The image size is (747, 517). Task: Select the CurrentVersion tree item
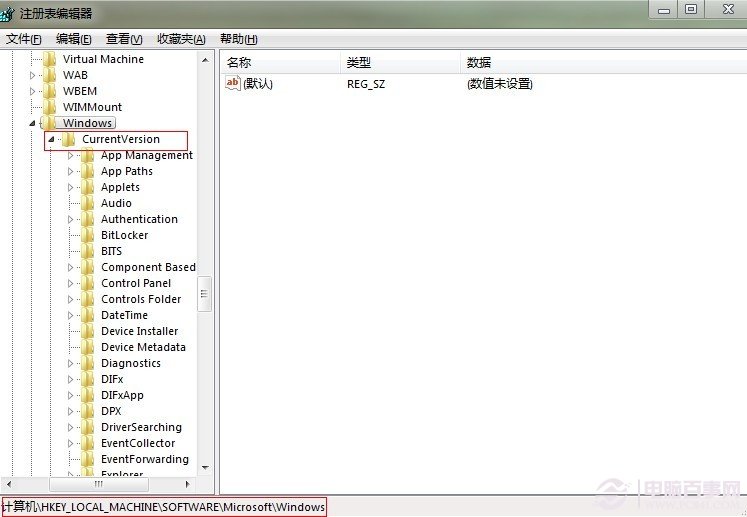[x=121, y=139]
